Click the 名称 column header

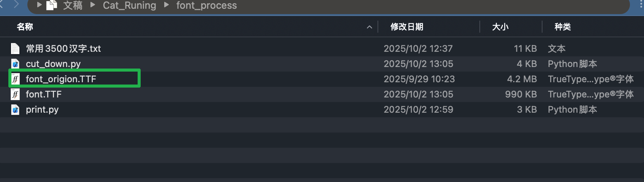25,27
